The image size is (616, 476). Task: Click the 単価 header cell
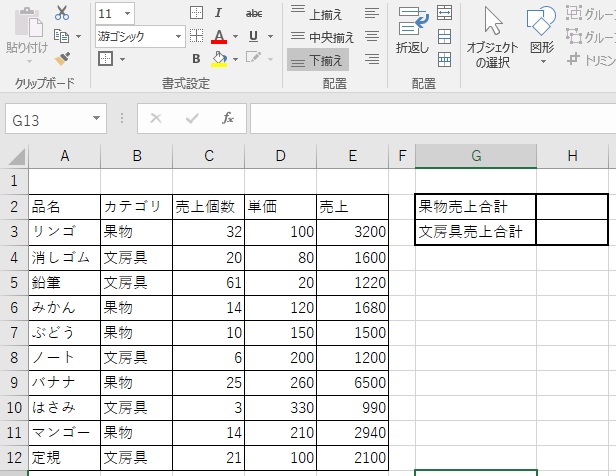pyautogui.click(x=280, y=207)
